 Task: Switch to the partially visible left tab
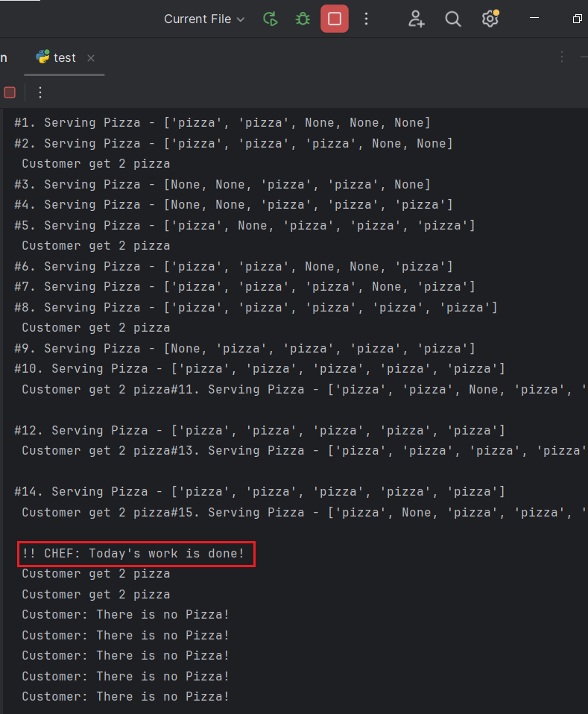tap(4, 58)
